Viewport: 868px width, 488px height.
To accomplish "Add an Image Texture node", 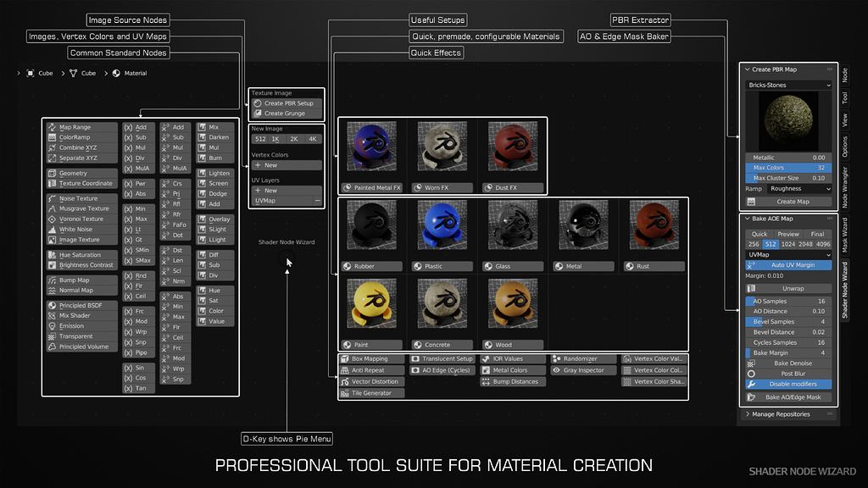I will click(82, 240).
